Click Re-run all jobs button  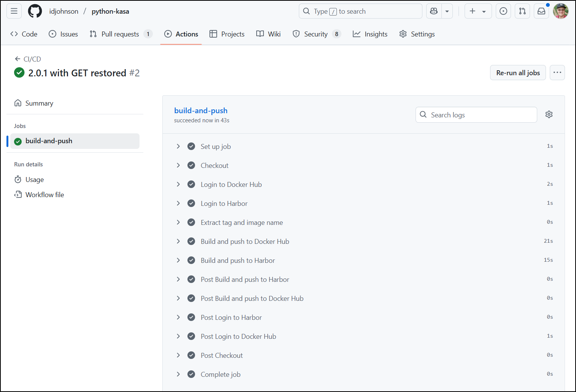[518, 73]
